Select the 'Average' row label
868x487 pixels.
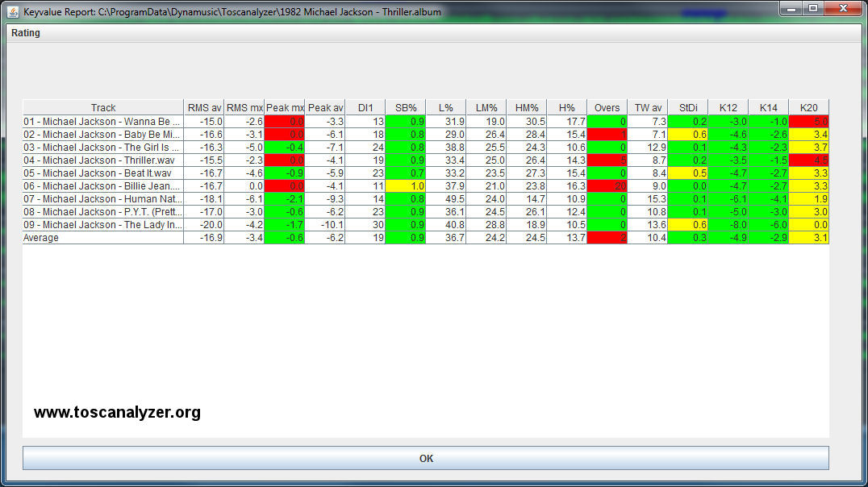pos(103,238)
